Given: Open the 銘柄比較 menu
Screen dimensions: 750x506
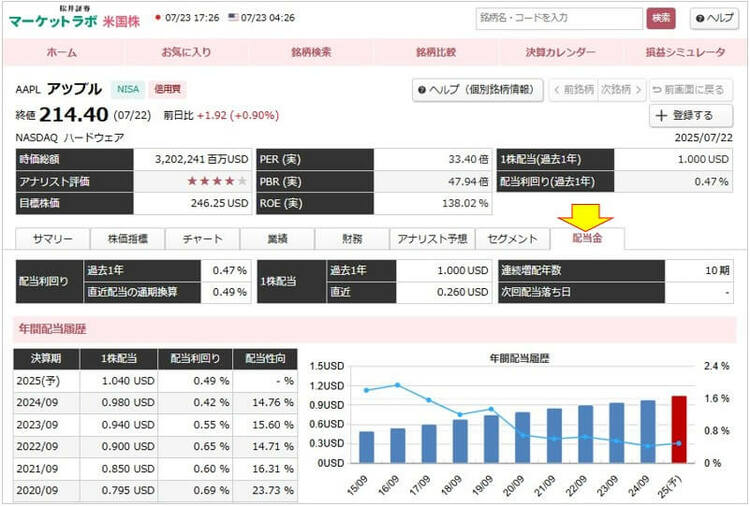Looking at the screenshot, I should [x=436, y=52].
